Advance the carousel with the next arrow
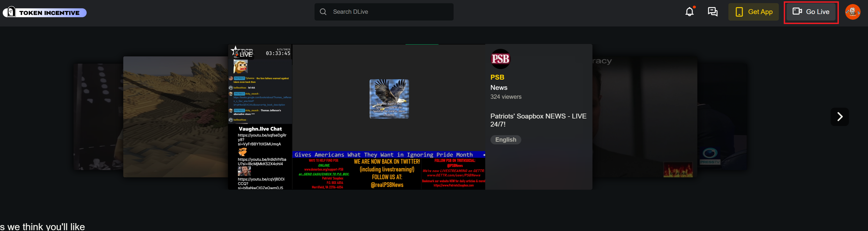 839,117
